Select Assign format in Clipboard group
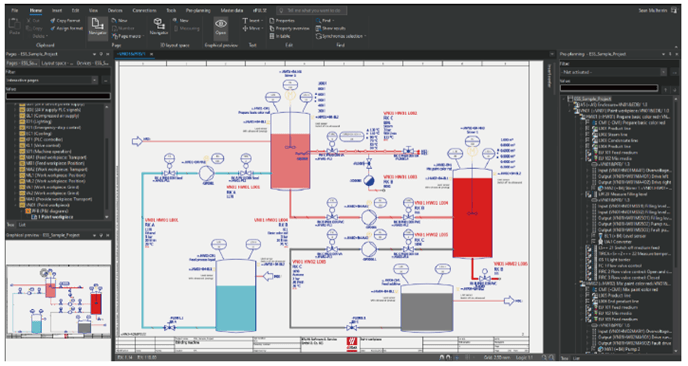Screen dimensions: 688x366 [66, 28]
